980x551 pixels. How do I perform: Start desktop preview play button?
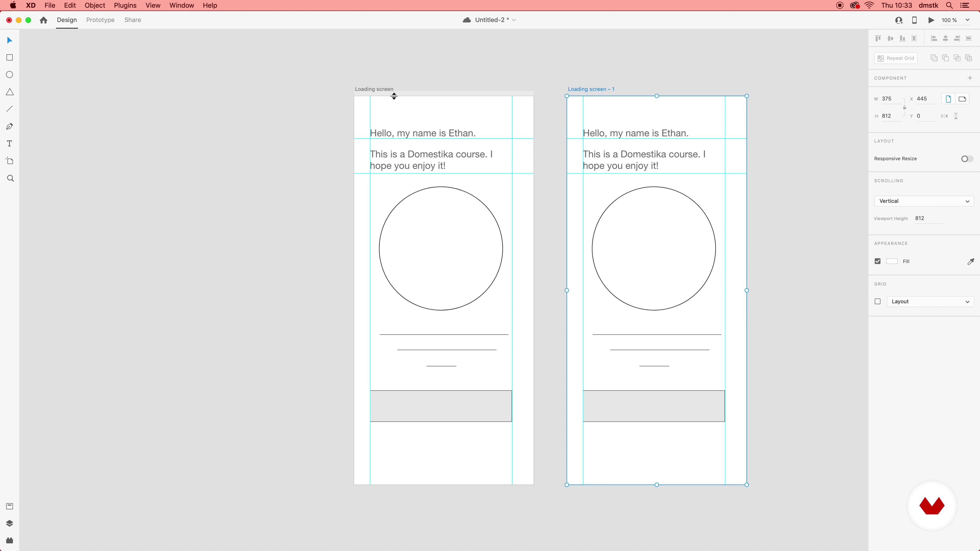931,20
